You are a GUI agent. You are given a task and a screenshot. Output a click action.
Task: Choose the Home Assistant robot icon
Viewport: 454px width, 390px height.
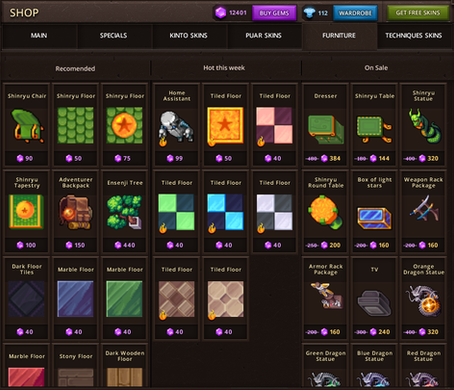(x=176, y=128)
